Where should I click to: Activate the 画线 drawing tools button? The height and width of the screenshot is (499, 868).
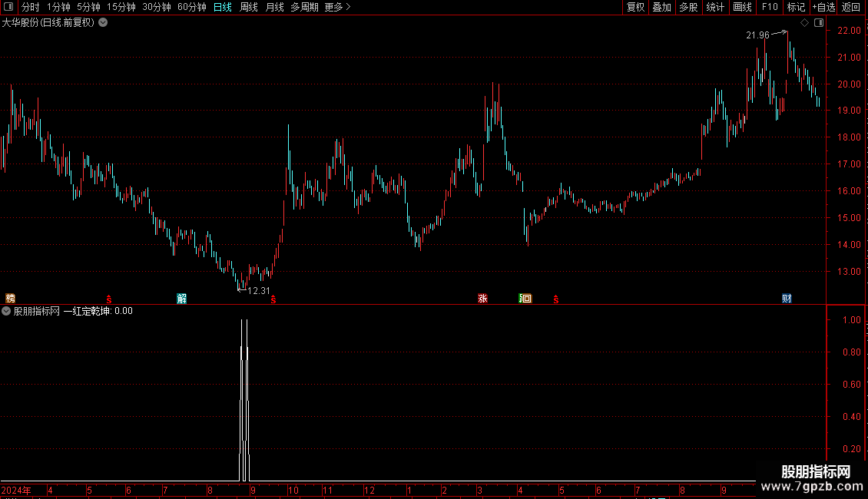coord(742,7)
